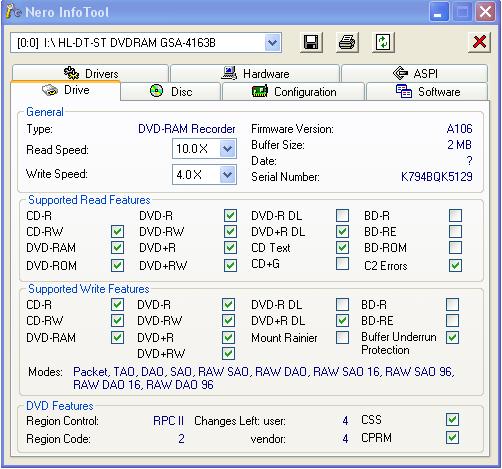Toggle DVD+RW write checkbox
This screenshot has width=502, height=469.
pyautogui.click(x=228, y=353)
